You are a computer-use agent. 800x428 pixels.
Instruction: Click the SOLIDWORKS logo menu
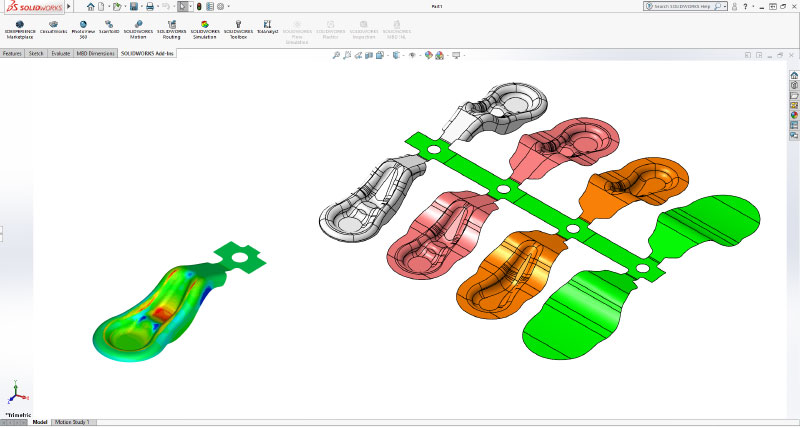coord(34,7)
